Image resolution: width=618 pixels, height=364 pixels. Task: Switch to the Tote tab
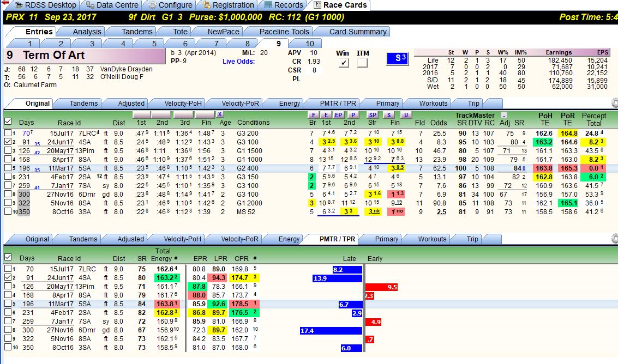coord(180,32)
